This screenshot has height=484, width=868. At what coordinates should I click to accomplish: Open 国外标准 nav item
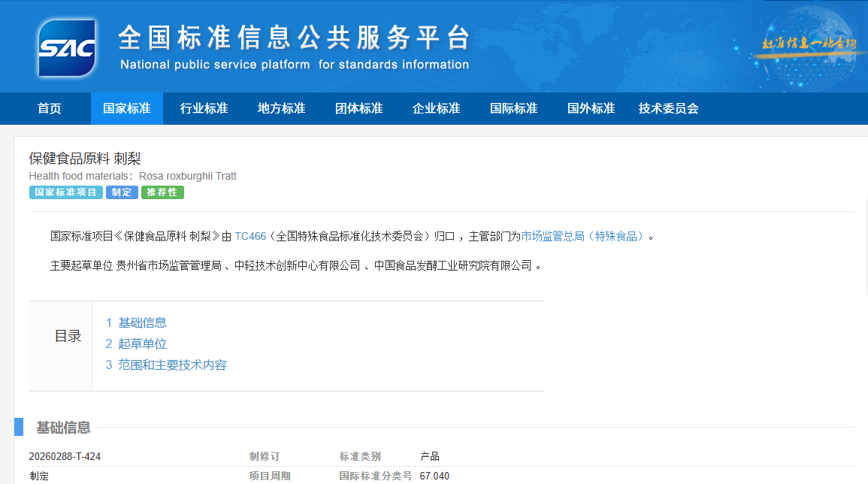[x=591, y=108]
